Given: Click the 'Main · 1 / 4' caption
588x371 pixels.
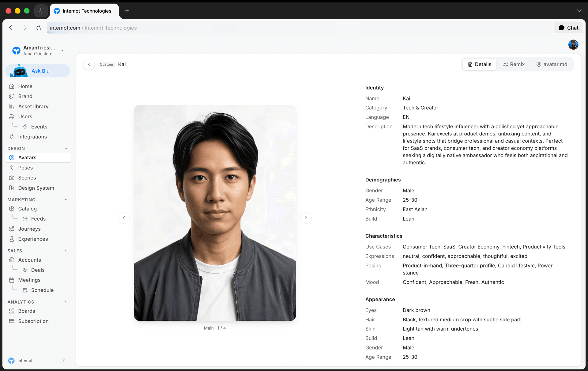Looking at the screenshot, I should coord(215,328).
